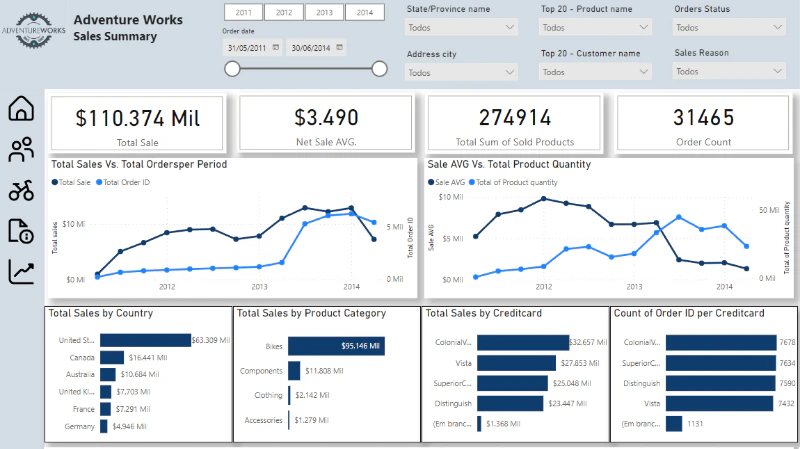The height and width of the screenshot is (449, 800).
Task: Select (Em branco) bar in Count of Order ID chart
Action: pos(674,423)
